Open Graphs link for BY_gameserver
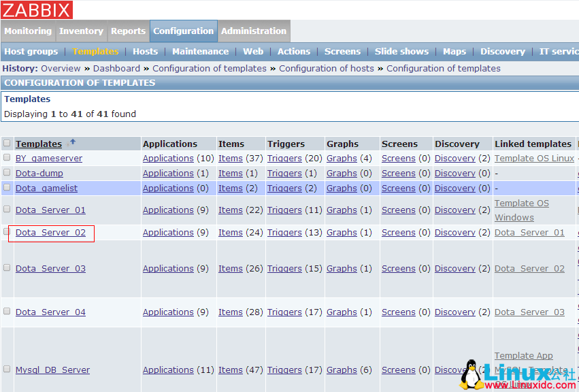The height and width of the screenshot is (392, 579). 342,159
